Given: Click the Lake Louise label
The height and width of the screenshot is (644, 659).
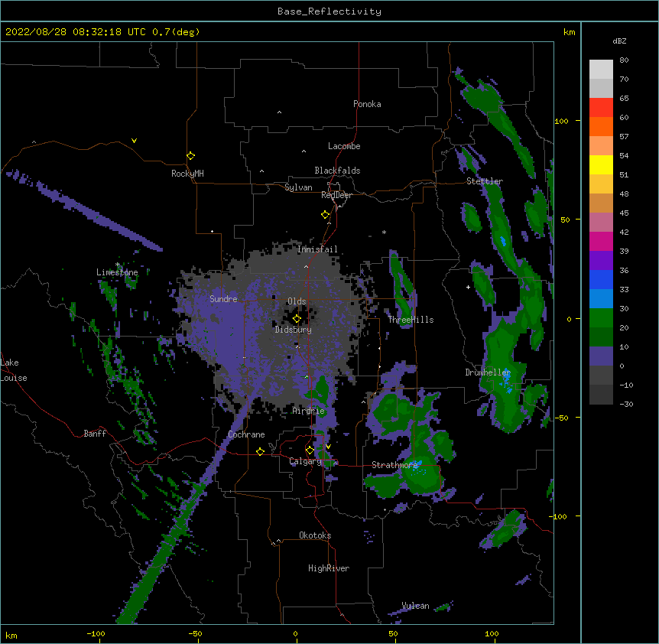Looking at the screenshot, I should [x=14, y=370].
